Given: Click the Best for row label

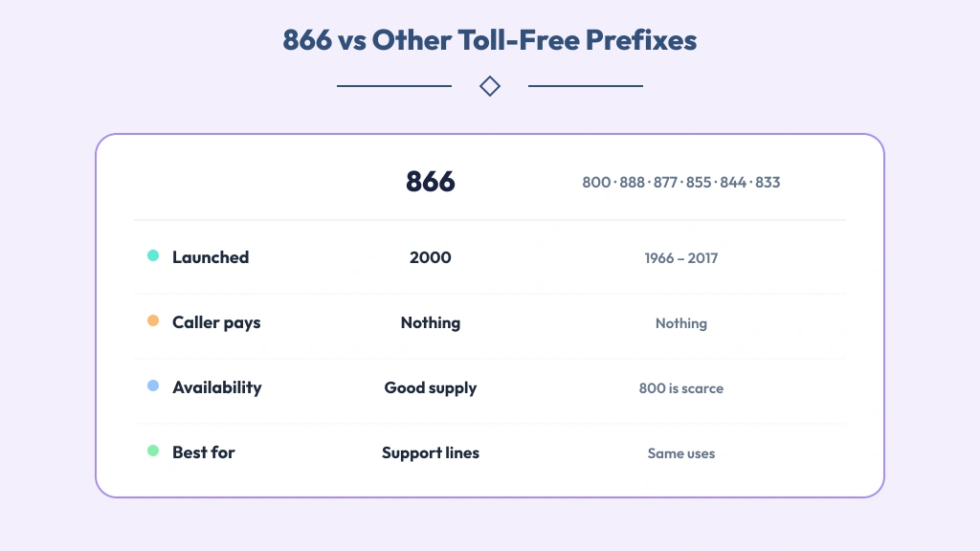Looking at the screenshot, I should click(x=204, y=452).
